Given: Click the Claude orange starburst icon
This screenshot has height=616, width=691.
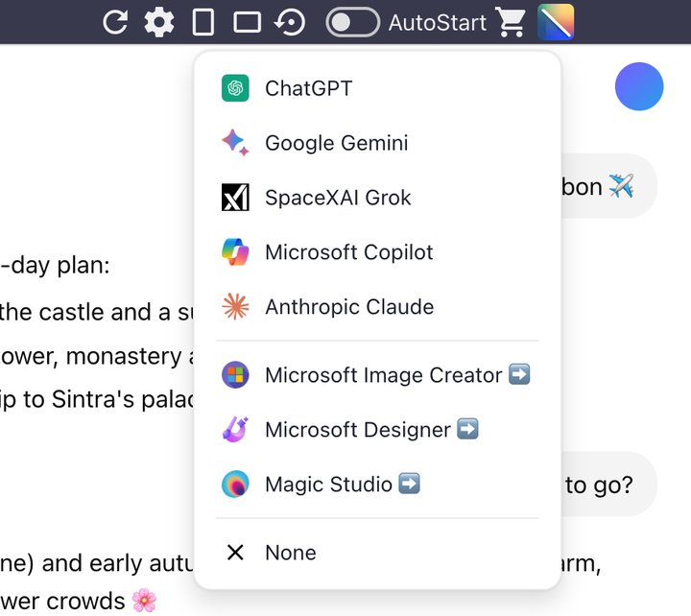Looking at the screenshot, I should coord(235,307).
